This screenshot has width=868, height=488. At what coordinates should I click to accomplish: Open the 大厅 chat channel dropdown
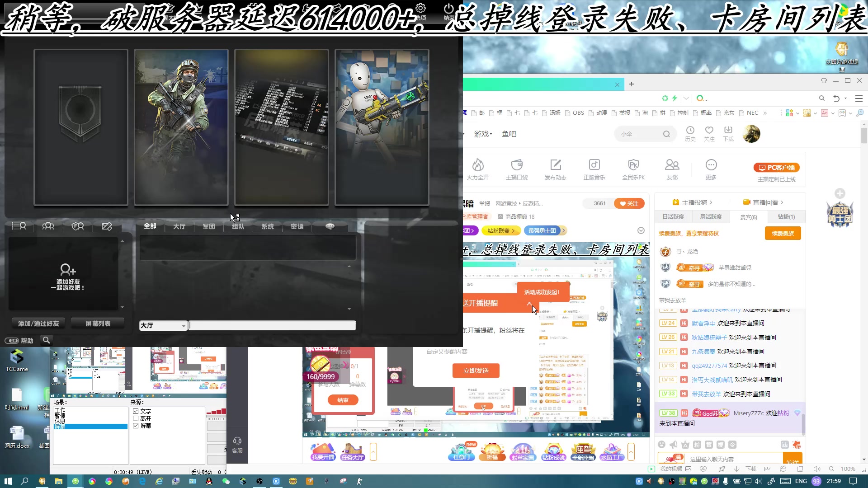click(163, 325)
